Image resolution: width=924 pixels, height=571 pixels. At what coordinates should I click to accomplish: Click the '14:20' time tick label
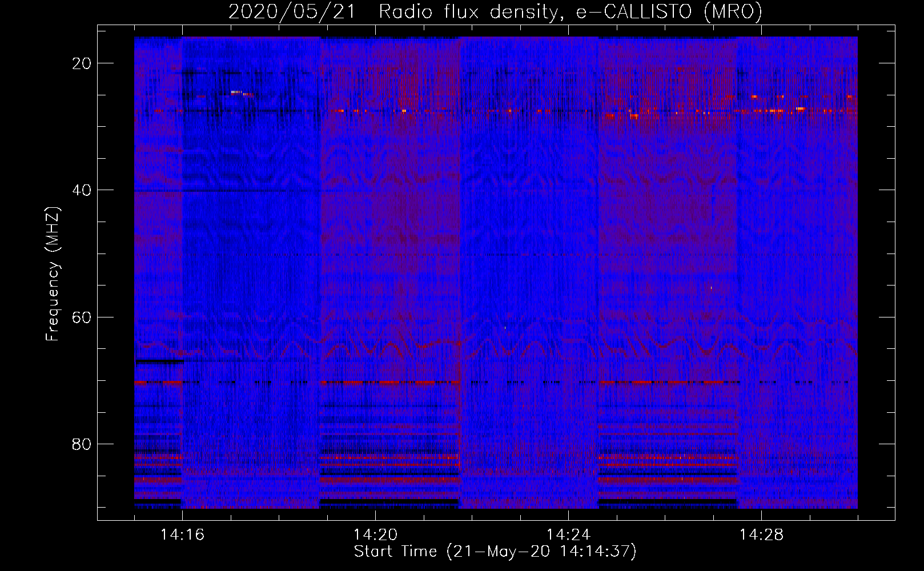pos(375,535)
